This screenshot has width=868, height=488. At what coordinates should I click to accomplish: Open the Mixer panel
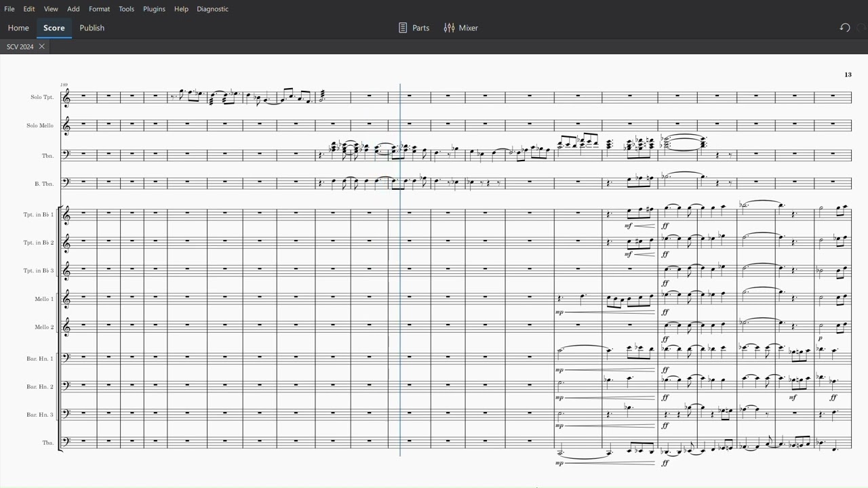click(x=461, y=28)
